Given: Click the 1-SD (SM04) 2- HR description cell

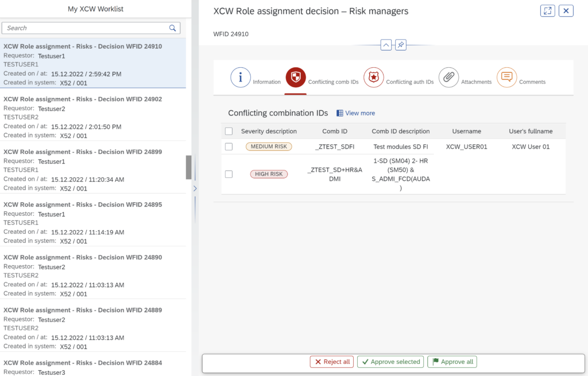Looking at the screenshot, I should [400, 175].
